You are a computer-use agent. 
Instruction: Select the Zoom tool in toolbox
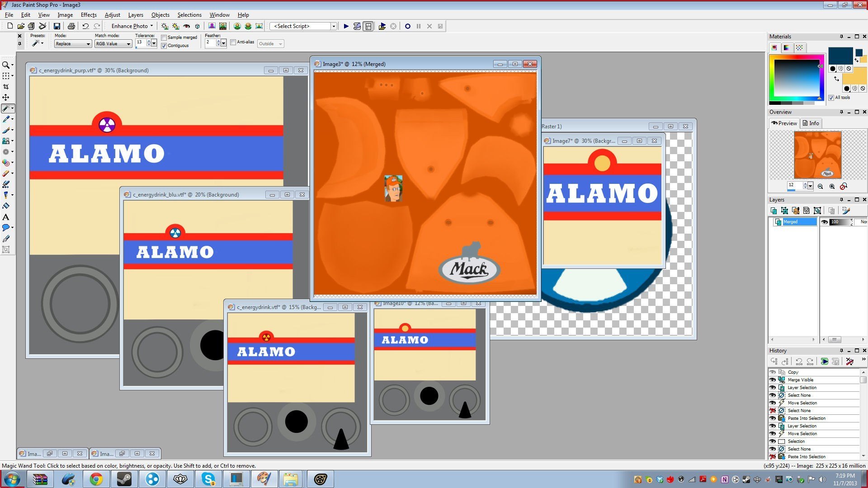coord(6,65)
